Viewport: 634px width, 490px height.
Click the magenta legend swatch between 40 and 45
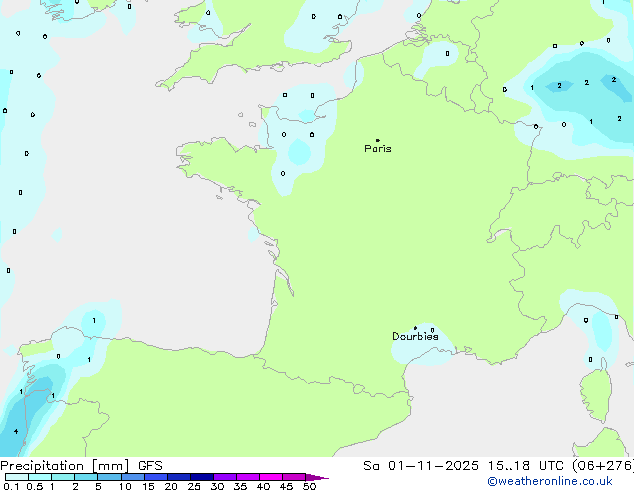point(271,477)
